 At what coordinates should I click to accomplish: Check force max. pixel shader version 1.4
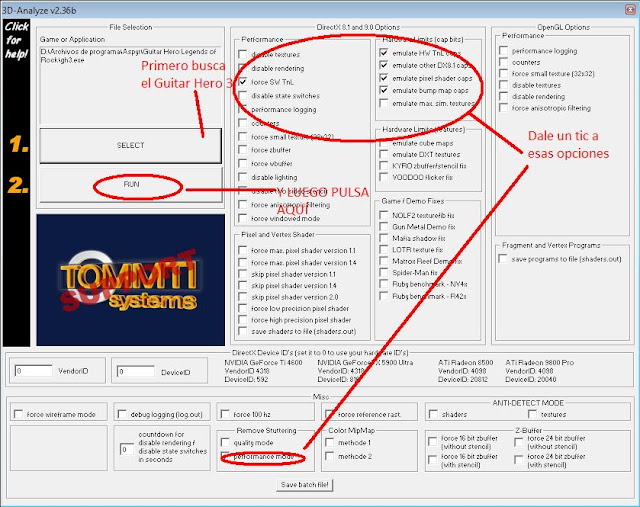243,262
